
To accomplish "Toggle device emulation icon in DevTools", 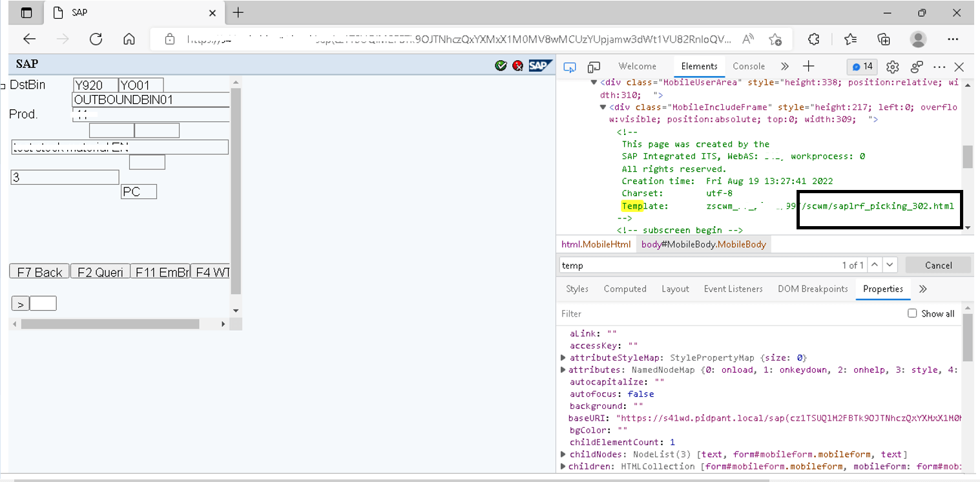I will click(594, 67).
